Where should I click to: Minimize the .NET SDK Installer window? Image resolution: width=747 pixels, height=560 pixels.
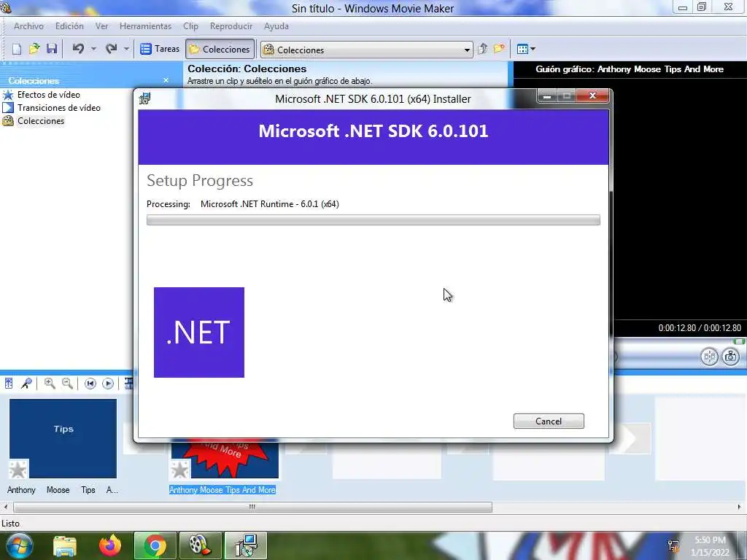click(547, 96)
